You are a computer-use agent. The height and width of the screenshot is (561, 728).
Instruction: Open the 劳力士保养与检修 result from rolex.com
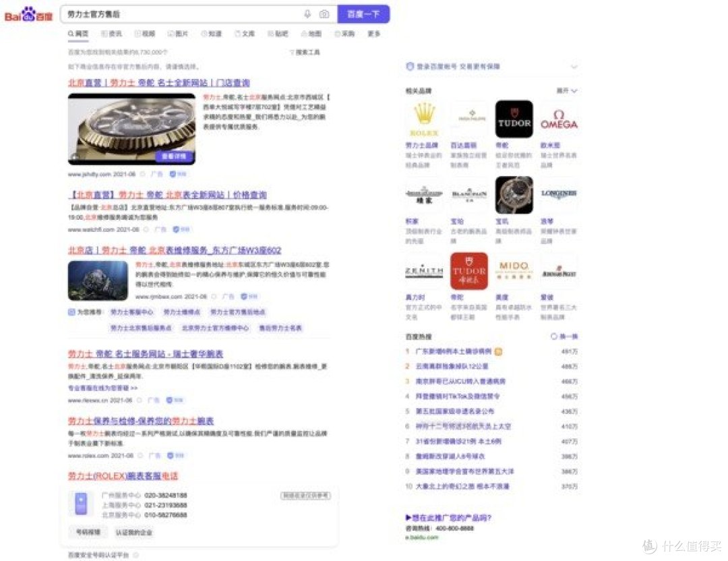141,421
